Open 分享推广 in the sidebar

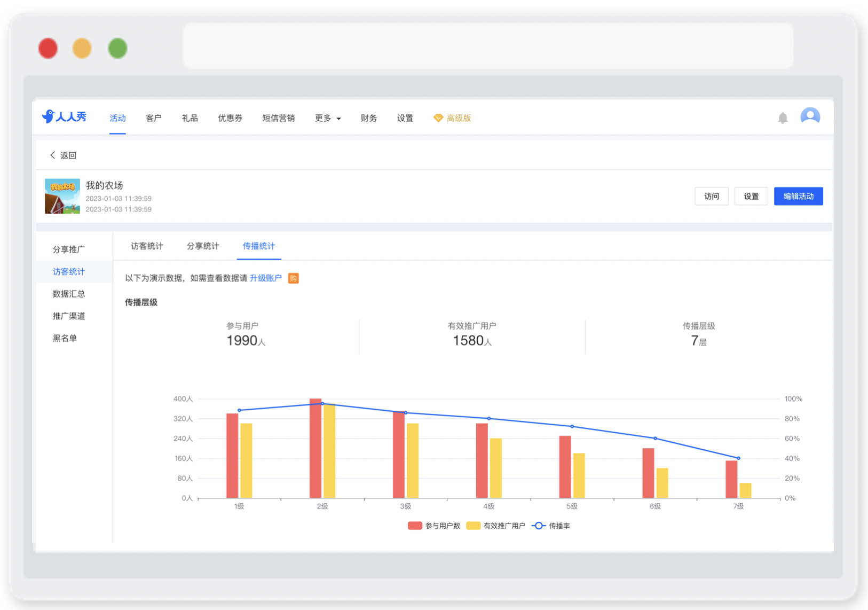[x=69, y=249]
